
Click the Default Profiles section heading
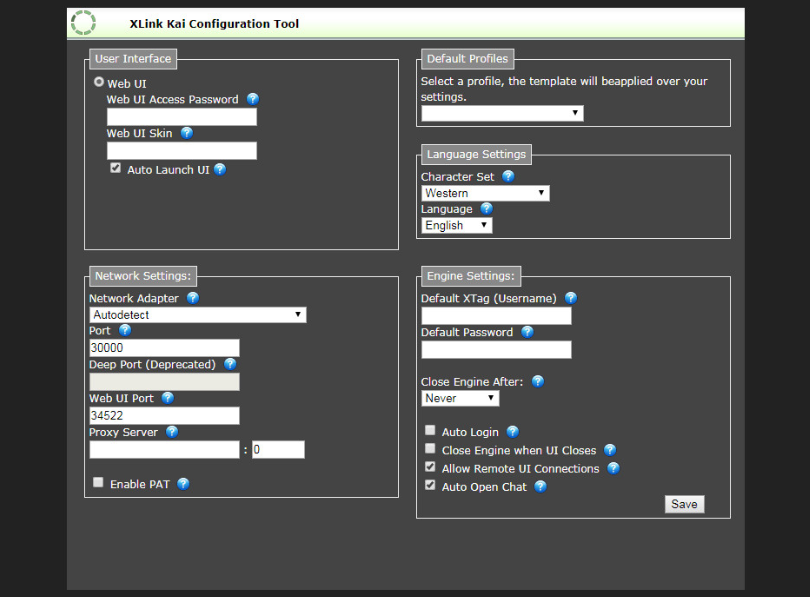[x=468, y=59]
